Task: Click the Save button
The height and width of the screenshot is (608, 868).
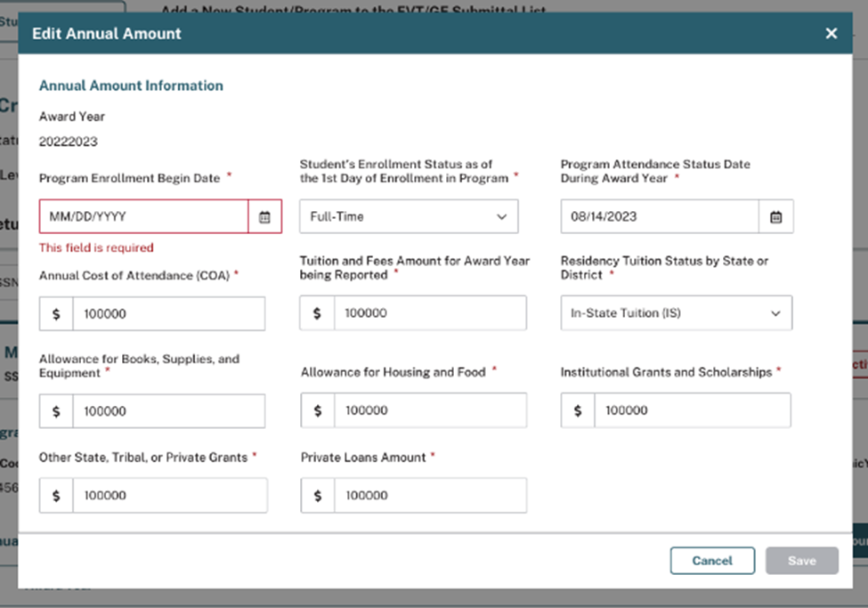Action: pos(801,561)
